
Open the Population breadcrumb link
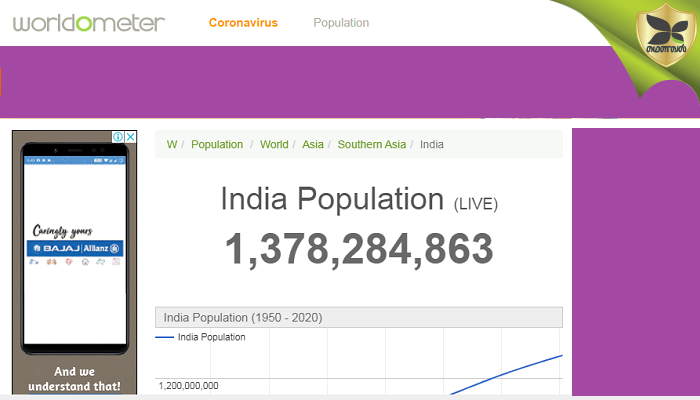217,144
